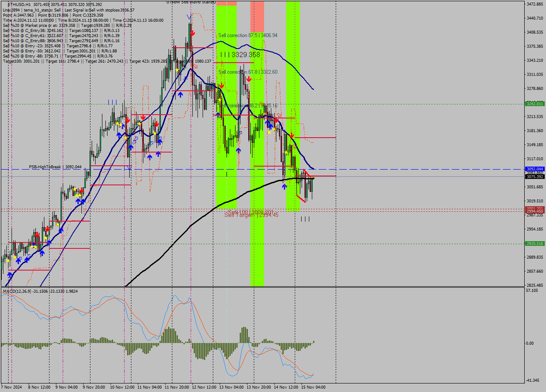Click the '13 Nov 04:00' time label

pyautogui.click(x=231, y=387)
